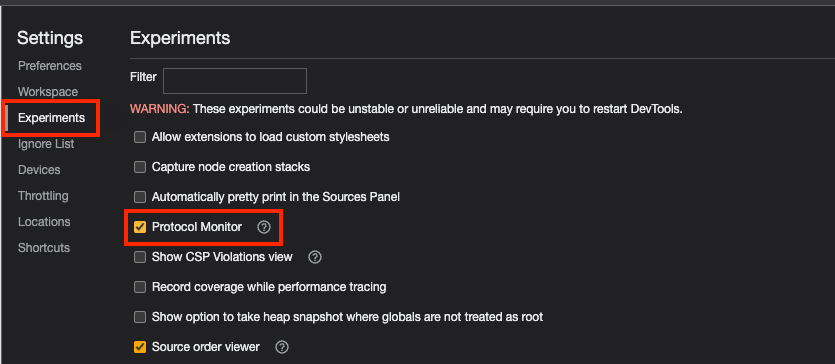
Task: Click the experiments Filter text box
Action: point(235,81)
